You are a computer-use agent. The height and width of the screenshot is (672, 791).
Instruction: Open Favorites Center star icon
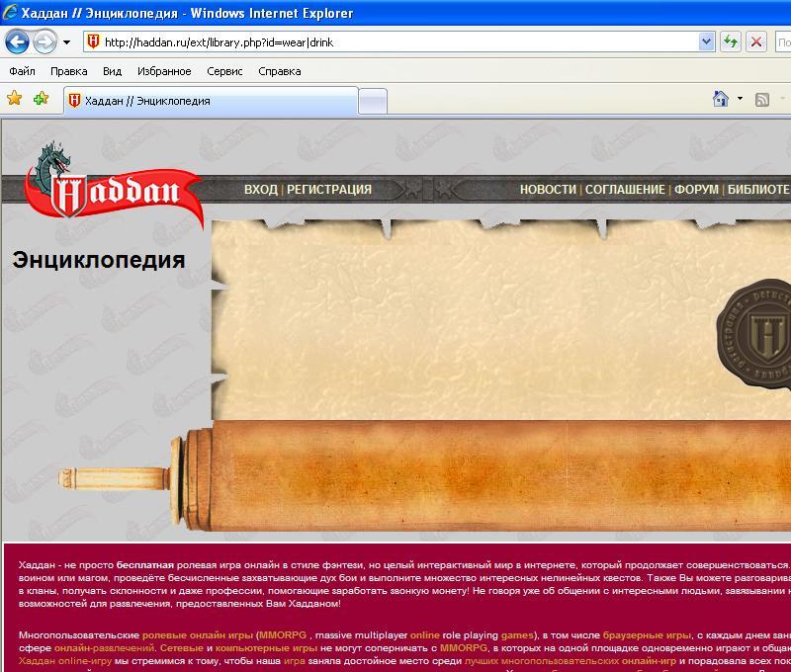[15, 98]
